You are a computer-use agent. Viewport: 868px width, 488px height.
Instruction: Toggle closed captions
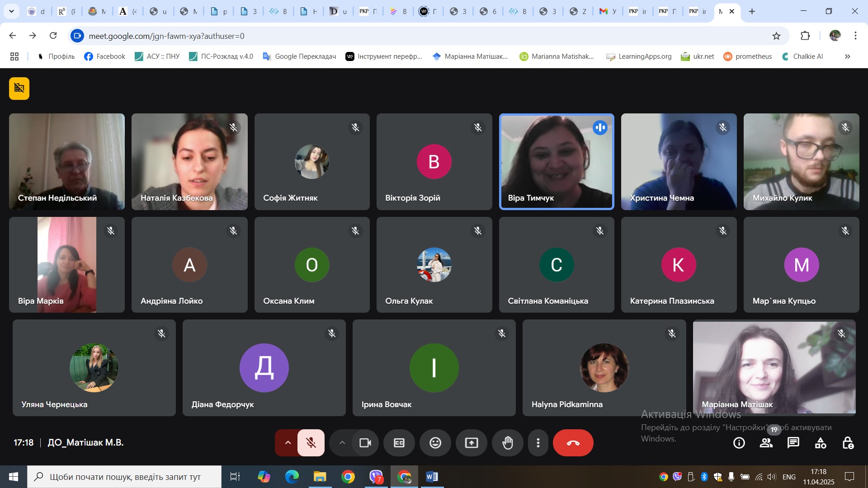click(399, 443)
